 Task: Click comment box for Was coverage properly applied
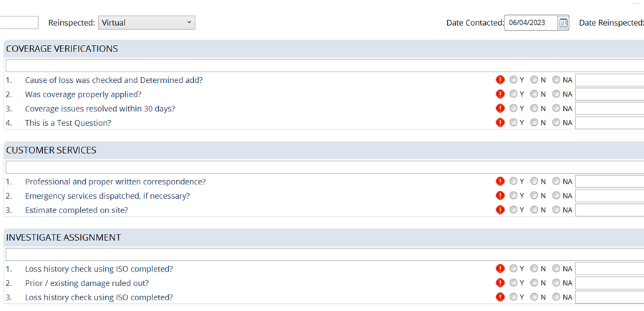tap(609, 94)
